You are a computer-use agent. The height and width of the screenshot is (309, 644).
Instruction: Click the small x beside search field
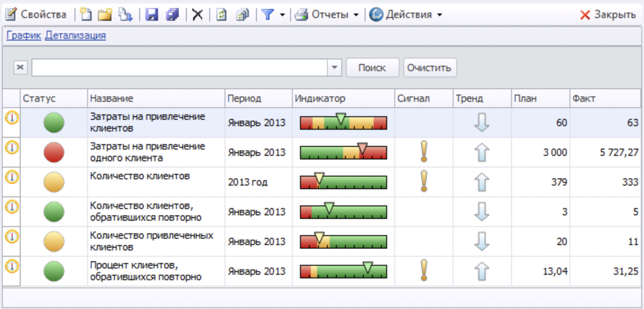point(20,67)
